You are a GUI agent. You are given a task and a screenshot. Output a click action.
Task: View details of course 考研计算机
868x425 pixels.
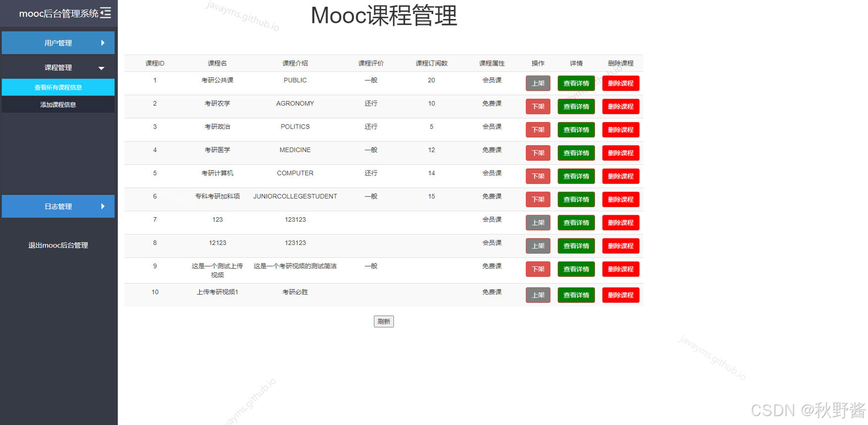pos(576,176)
